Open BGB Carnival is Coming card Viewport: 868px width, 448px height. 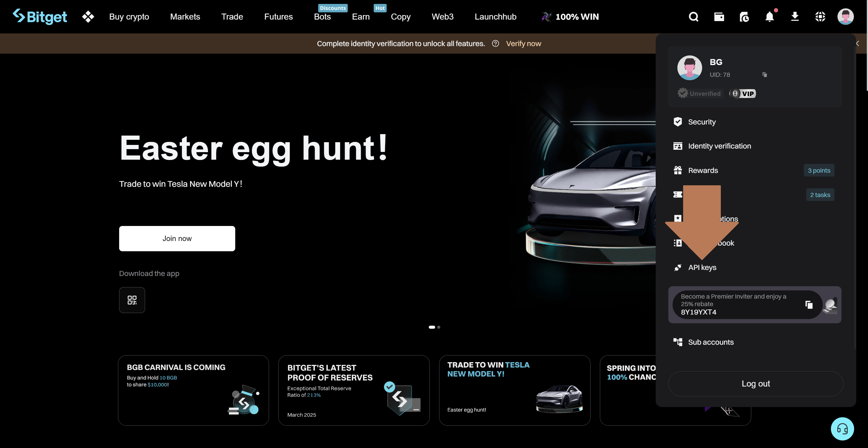pos(193,390)
